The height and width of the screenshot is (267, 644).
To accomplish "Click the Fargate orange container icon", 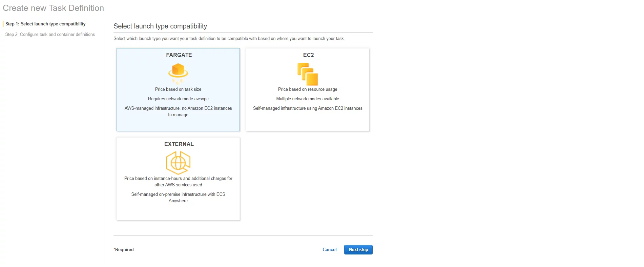I will [x=178, y=74].
